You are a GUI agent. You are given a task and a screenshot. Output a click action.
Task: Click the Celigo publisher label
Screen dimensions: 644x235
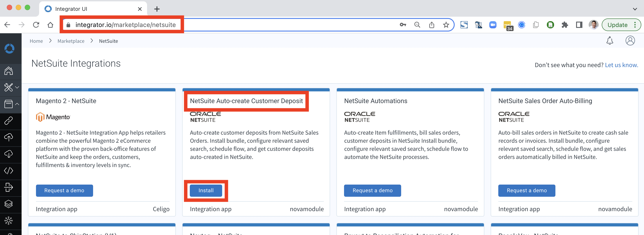[x=161, y=209]
